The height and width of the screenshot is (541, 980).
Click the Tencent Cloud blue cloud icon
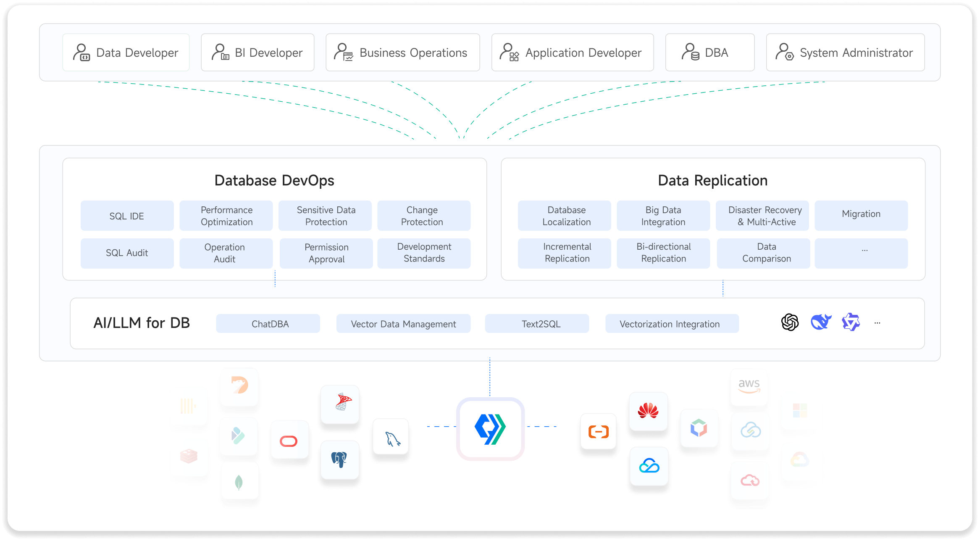pos(649,466)
